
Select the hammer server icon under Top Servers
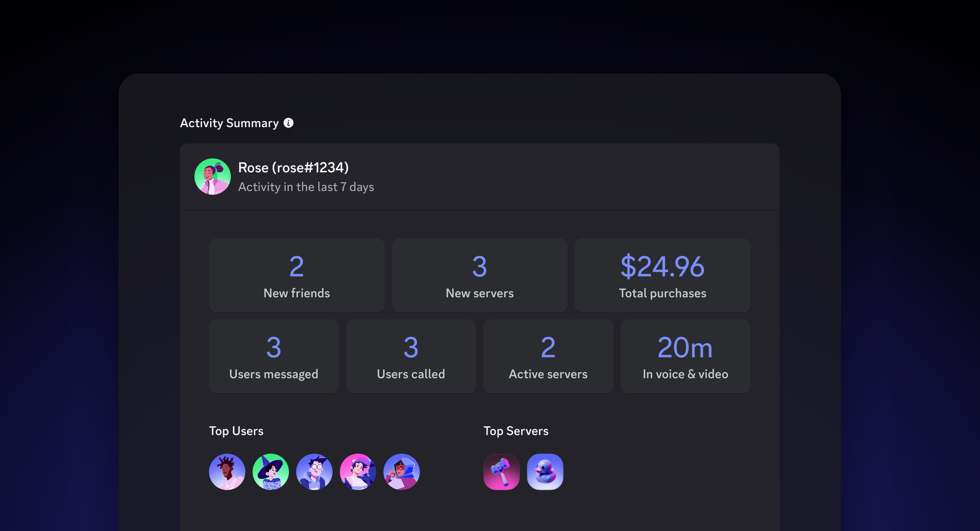[x=501, y=472]
